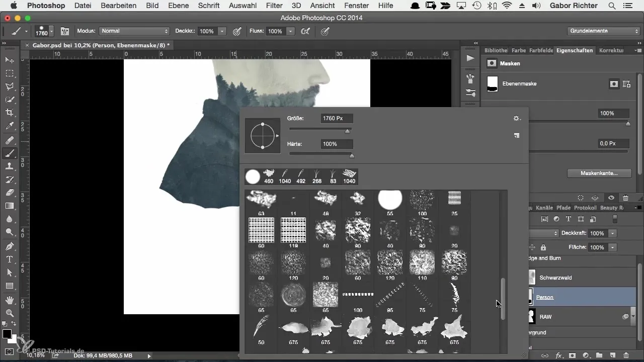Open Fluss flow dropdown arrow
Image resolution: width=644 pixels, height=362 pixels.
(x=290, y=31)
